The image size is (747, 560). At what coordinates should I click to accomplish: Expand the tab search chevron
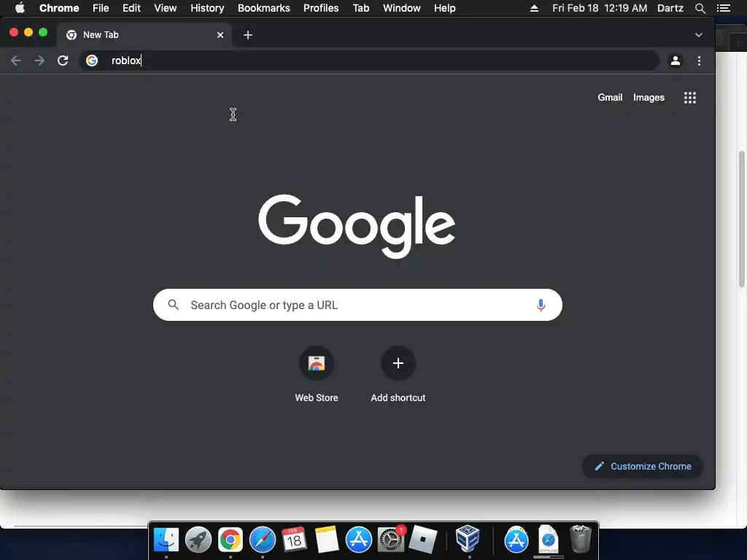click(698, 35)
